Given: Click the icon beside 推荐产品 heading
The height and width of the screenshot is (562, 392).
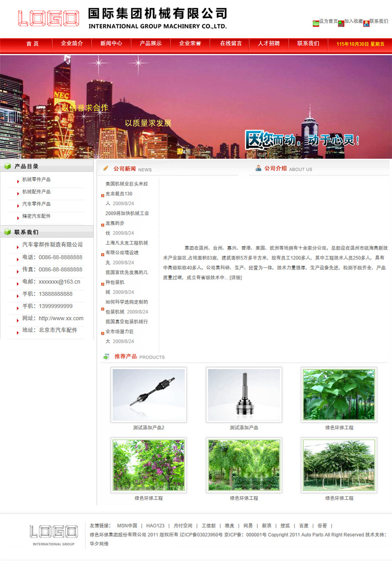Looking at the screenshot, I should [106, 357].
